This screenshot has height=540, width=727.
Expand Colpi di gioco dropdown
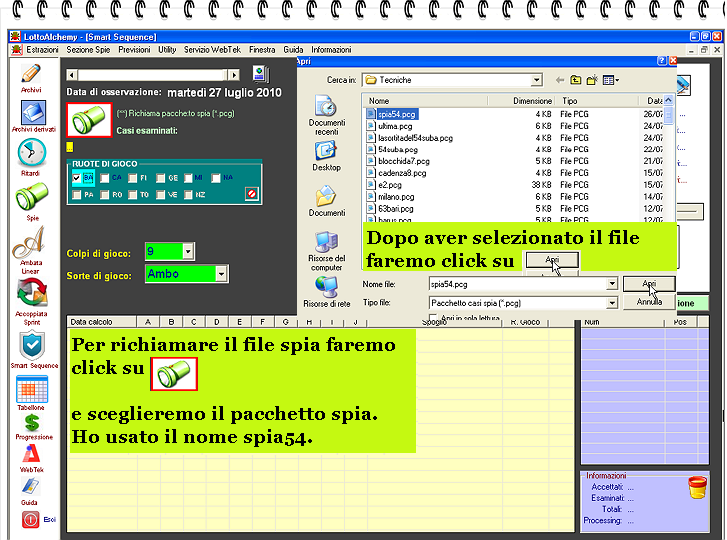click(x=188, y=252)
